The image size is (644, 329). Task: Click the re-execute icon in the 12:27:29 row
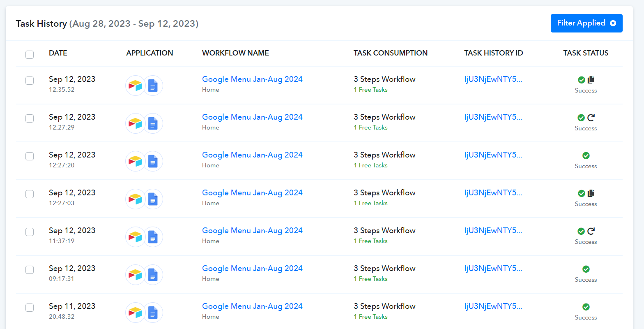[x=591, y=118]
